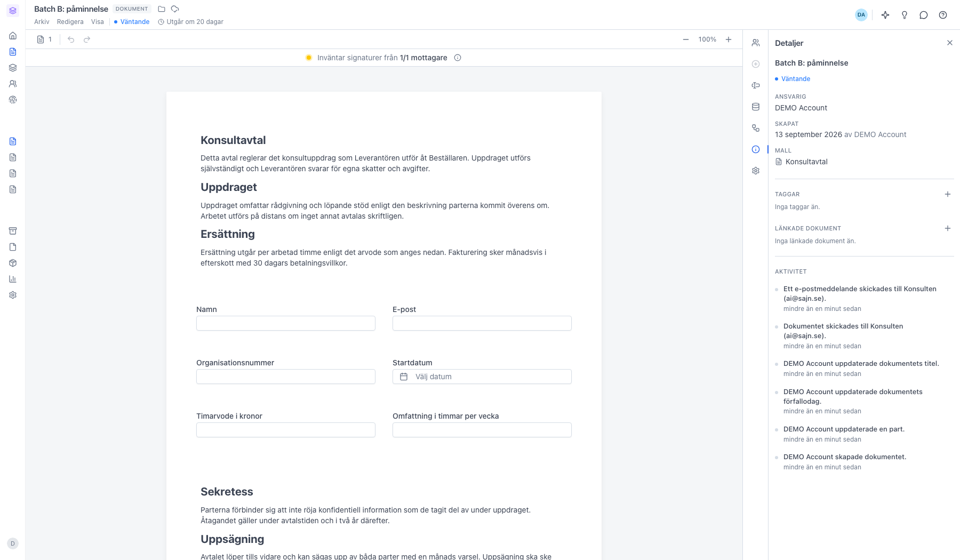Click the folder icon next to title
This screenshot has height=560, width=960.
[x=162, y=9]
